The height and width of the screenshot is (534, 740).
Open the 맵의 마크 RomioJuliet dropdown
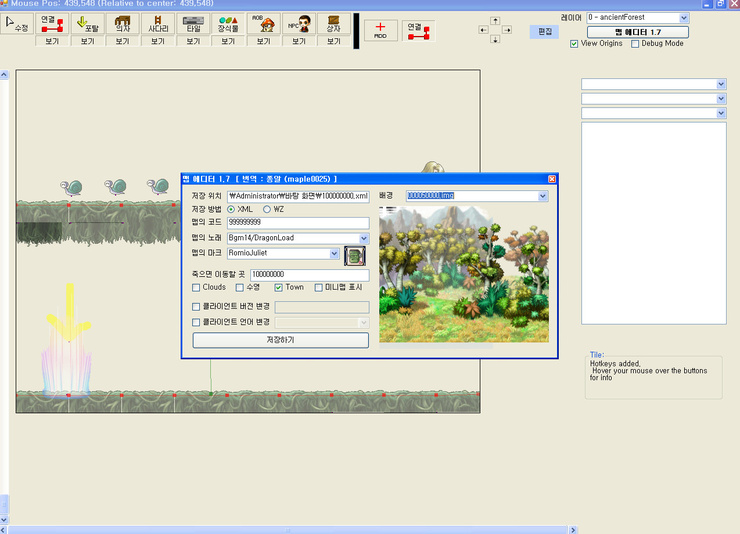[334, 253]
